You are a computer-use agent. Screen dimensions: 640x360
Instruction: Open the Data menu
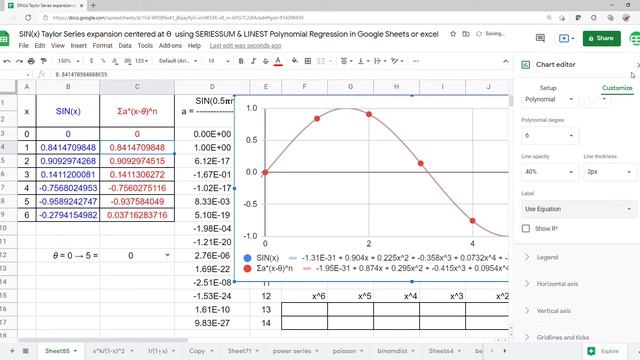point(125,45)
